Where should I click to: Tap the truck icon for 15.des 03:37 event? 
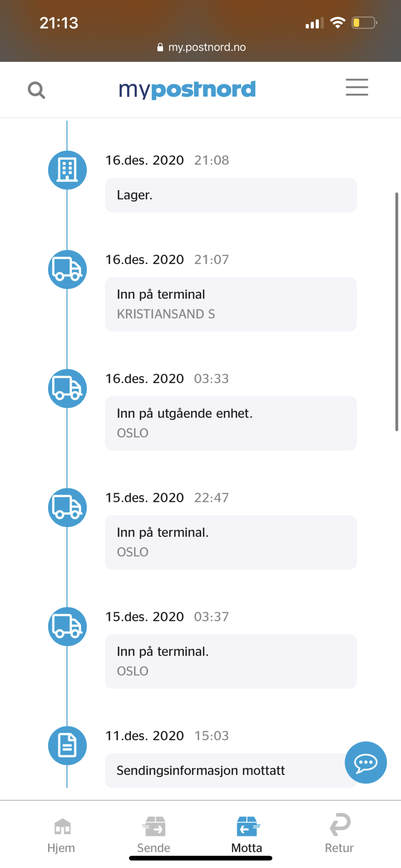pyautogui.click(x=68, y=626)
